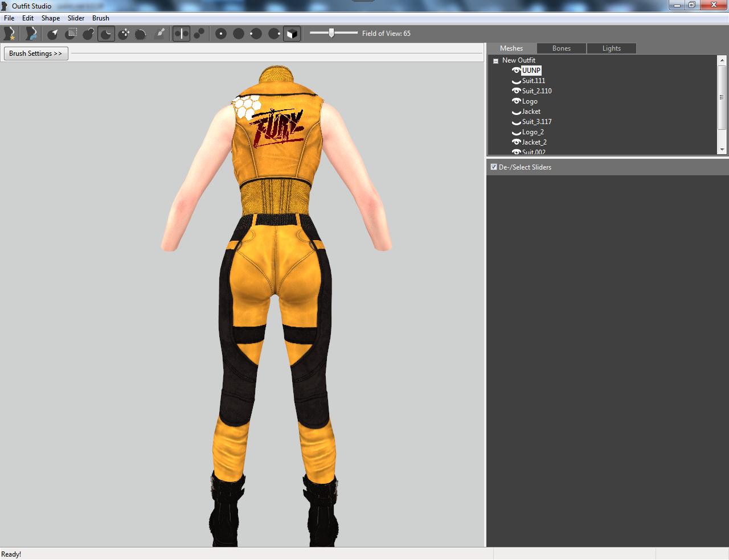Toggle the De-/Select Sliders checkbox
Image resolution: width=729 pixels, height=560 pixels.
pos(494,167)
